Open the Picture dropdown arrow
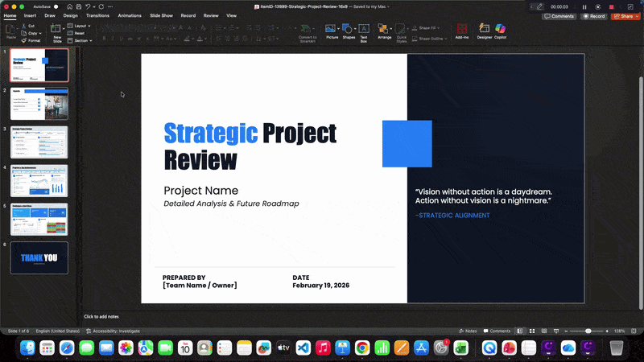This screenshot has height=362, width=644. (x=338, y=28)
